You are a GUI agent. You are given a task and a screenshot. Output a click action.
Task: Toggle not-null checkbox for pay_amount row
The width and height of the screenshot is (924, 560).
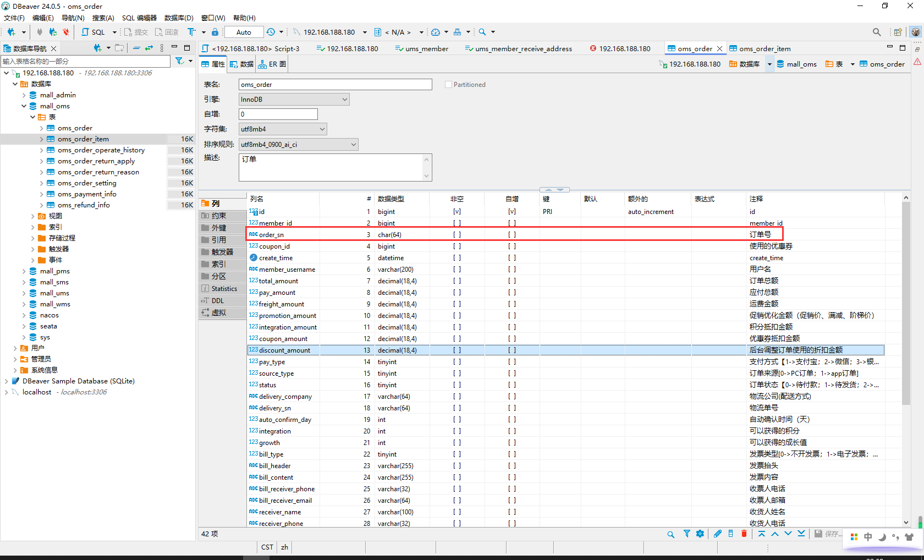pyautogui.click(x=457, y=293)
